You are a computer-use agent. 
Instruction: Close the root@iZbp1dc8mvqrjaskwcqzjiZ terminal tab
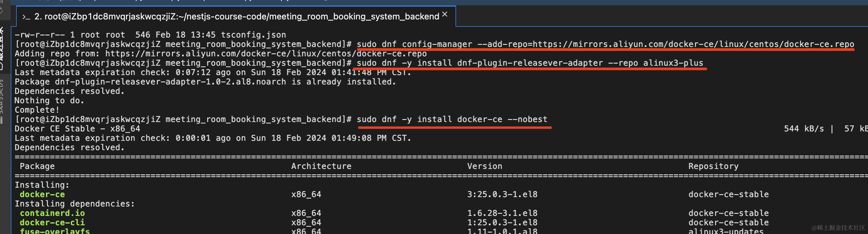pos(445,14)
